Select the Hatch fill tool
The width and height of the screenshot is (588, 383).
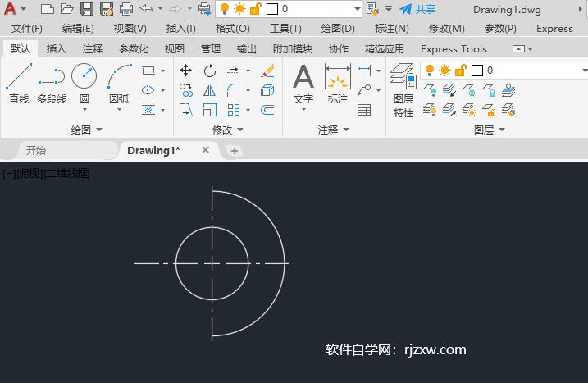tap(148, 110)
